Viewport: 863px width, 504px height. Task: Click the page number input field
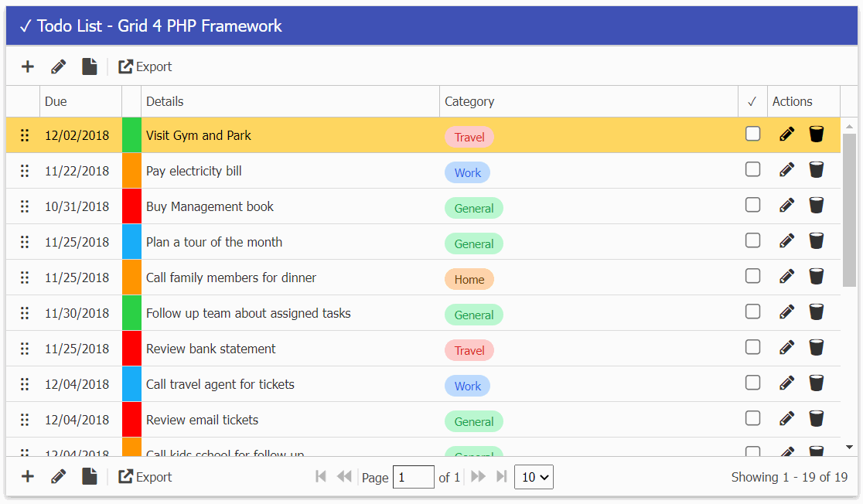pos(413,477)
